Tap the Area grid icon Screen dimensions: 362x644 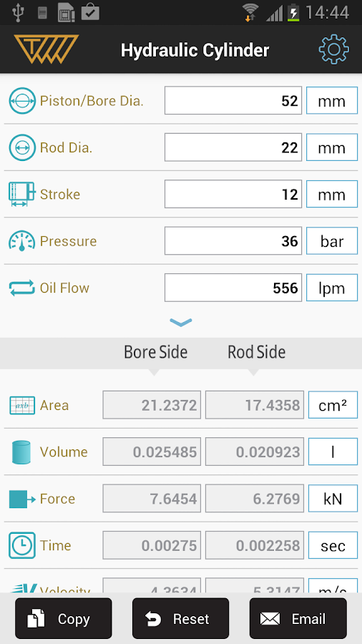[x=21, y=406]
